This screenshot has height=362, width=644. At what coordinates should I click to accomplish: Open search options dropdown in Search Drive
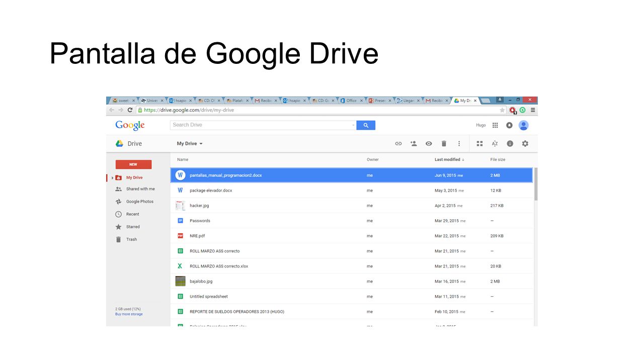pos(353,125)
